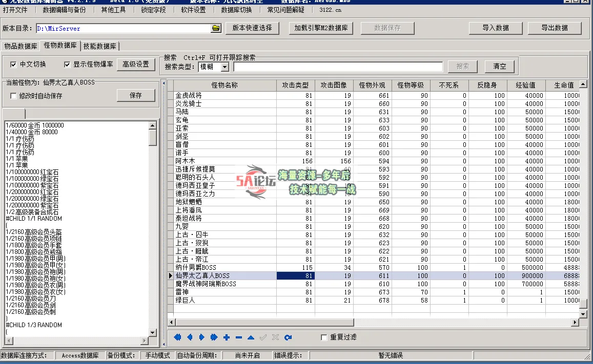Click the 保存 button for current monster
The height and width of the screenshot is (364, 593).
click(136, 96)
